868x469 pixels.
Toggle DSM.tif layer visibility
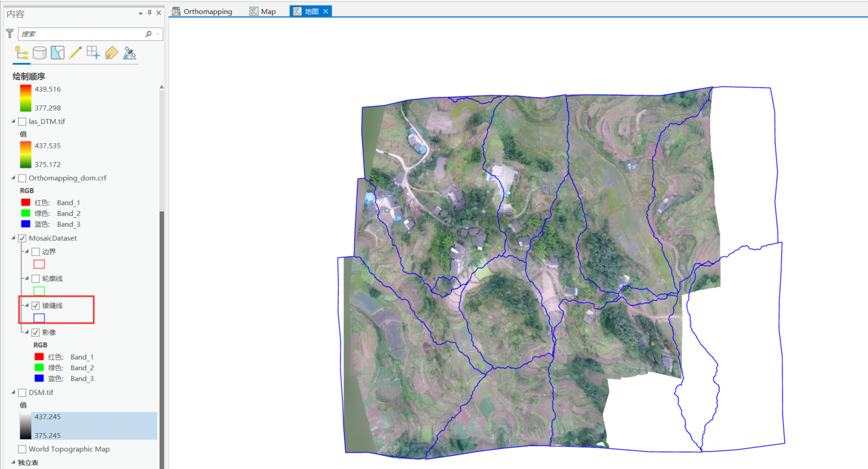22,392
